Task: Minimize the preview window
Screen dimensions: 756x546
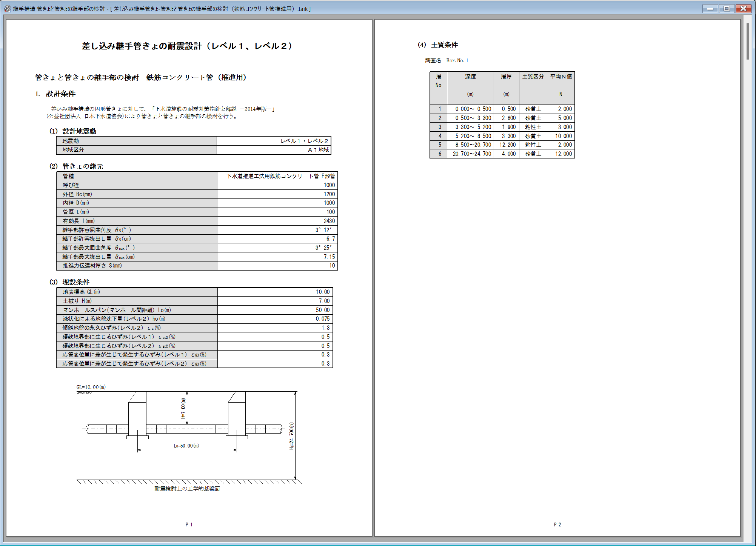Action: [x=710, y=9]
